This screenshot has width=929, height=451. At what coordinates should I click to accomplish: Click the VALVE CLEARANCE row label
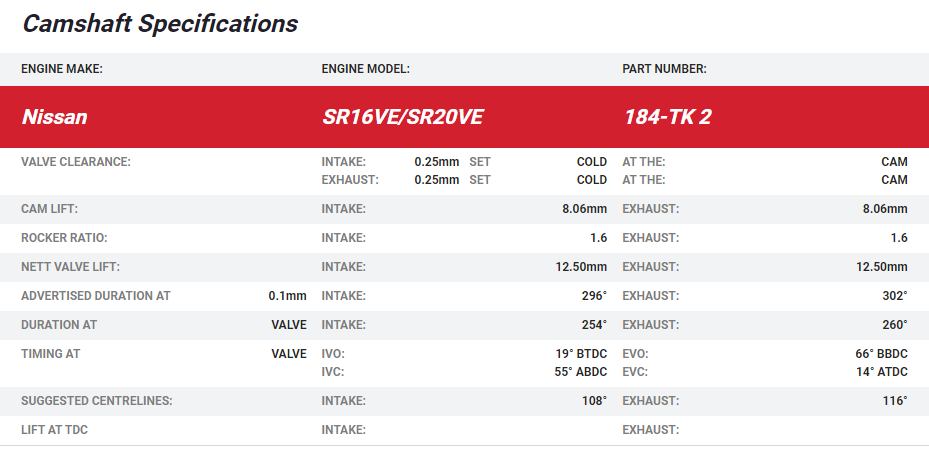[76, 162]
